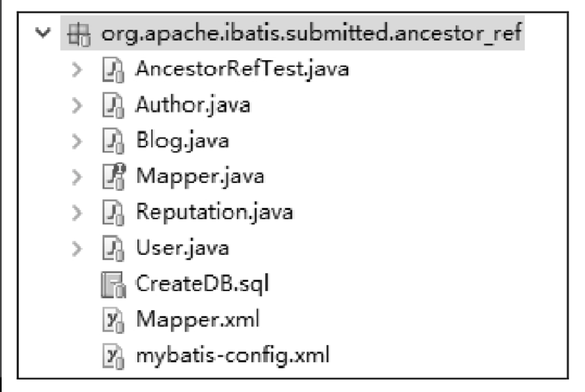Collapse the org.apache.ibatis.submitted.ancestor_ref package
585x392 pixels.
coord(43,33)
